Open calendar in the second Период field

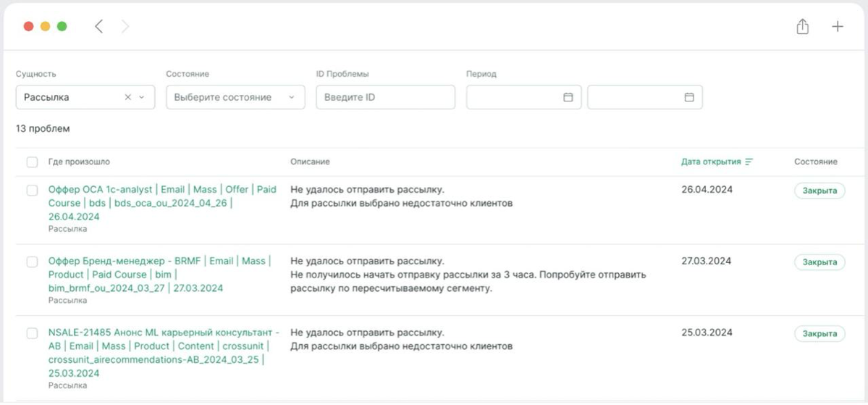point(689,97)
